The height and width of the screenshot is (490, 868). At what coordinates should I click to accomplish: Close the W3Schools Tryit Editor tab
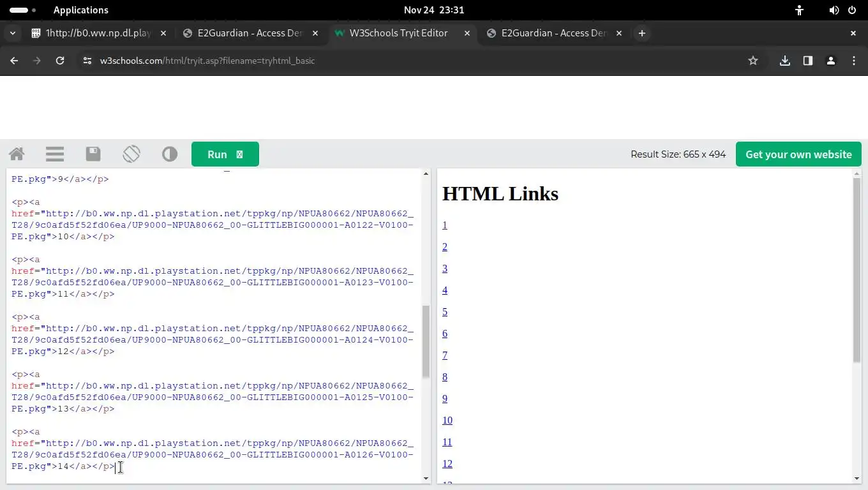pos(467,33)
